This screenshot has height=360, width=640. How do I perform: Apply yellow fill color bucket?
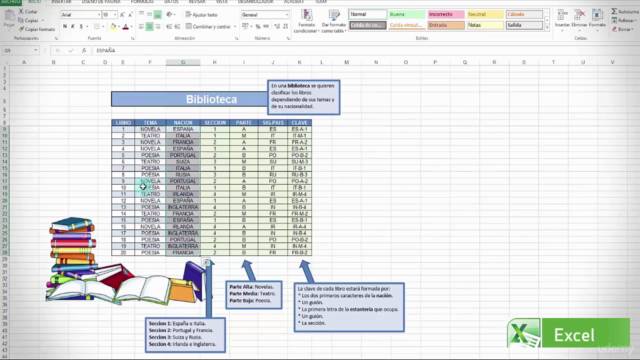113,27
